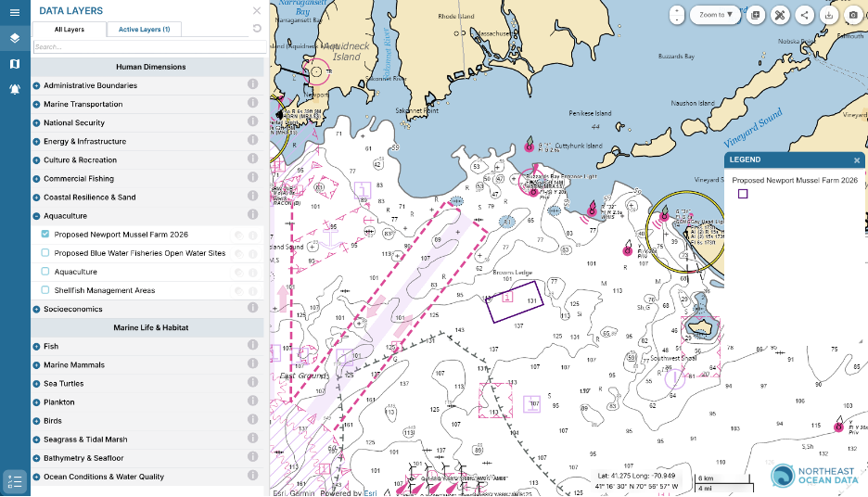Switch to the All Layers tab
Viewport: 868px width, 497px height.
click(70, 30)
